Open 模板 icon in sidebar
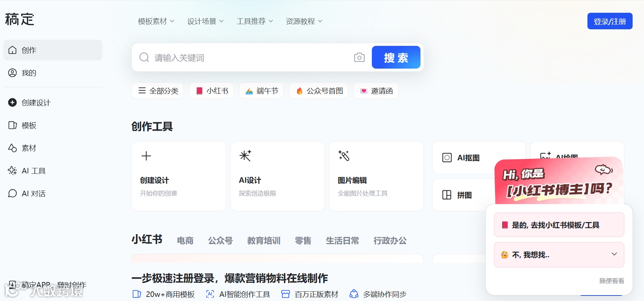 click(x=12, y=125)
